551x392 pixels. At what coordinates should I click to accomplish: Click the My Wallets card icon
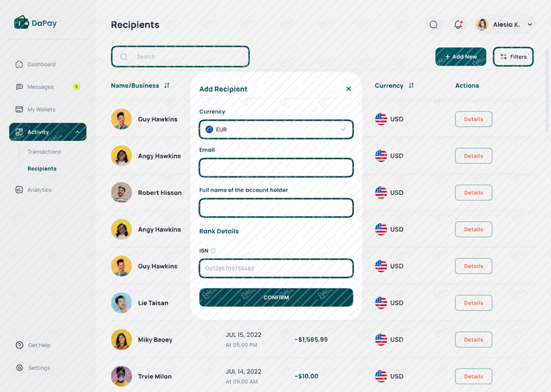19,110
